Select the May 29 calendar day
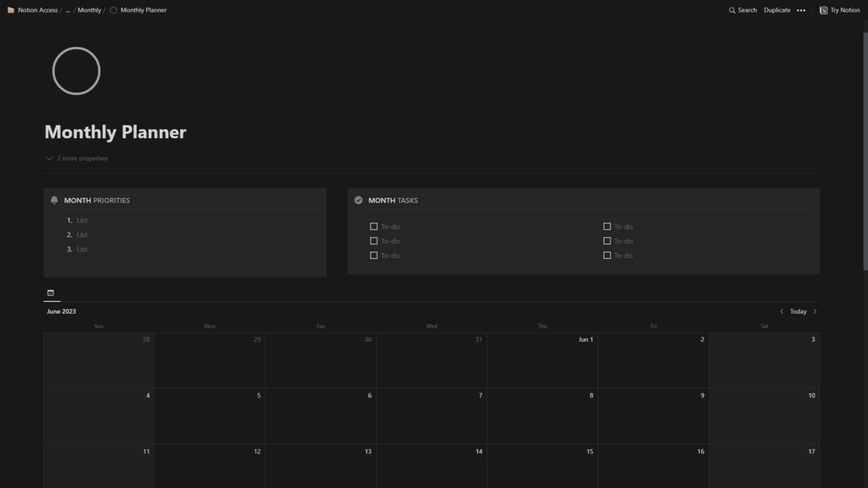Viewport: 868px width, 488px height. (210, 361)
